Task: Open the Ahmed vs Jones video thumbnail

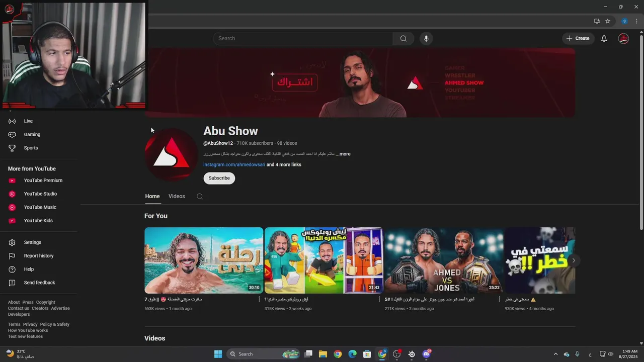Action: pos(444,260)
